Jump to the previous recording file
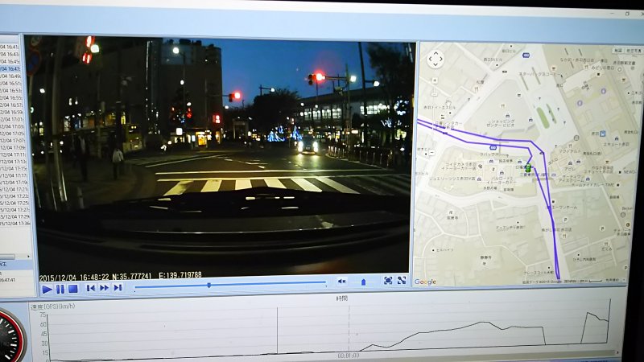This screenshot has height=362, width=644. [91, 288]
